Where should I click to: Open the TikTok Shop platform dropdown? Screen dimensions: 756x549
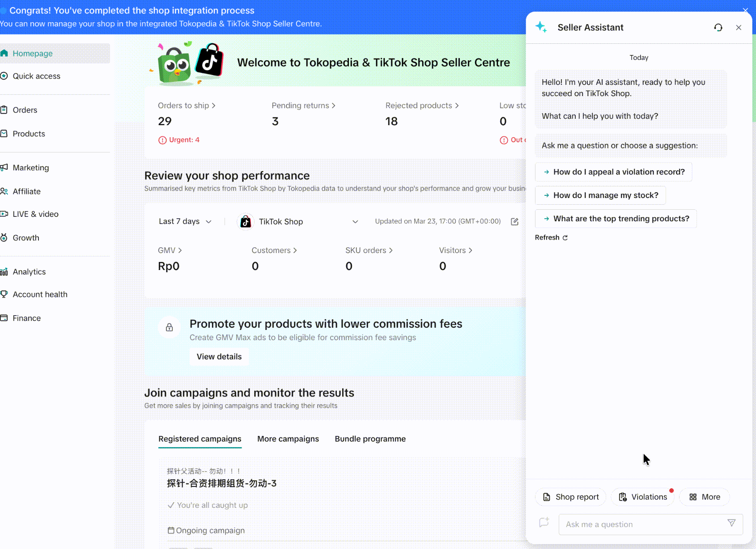(x=298, y=222)
